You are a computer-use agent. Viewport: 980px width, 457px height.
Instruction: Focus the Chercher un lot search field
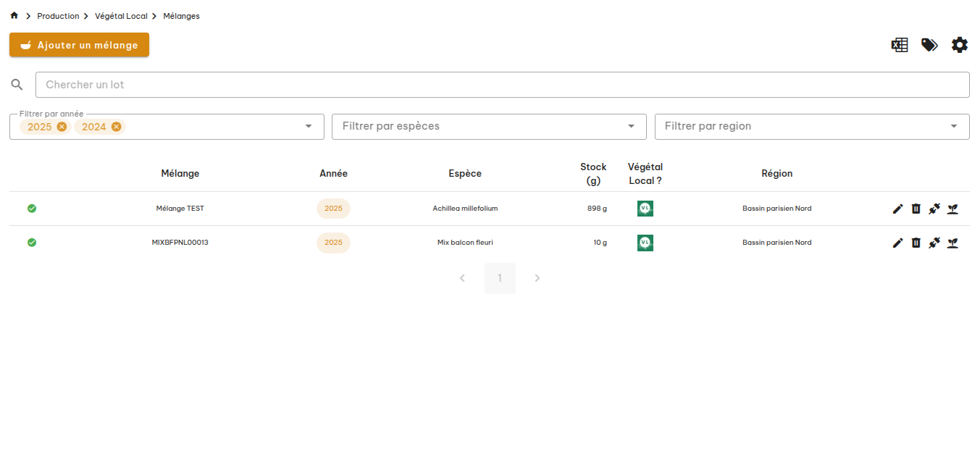[502, 85]
